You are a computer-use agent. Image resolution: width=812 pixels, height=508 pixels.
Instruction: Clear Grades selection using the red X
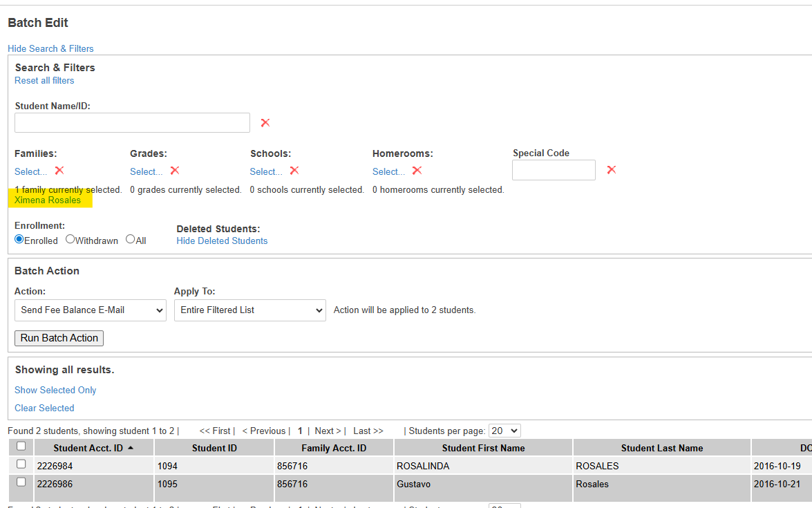click(175, 171)
